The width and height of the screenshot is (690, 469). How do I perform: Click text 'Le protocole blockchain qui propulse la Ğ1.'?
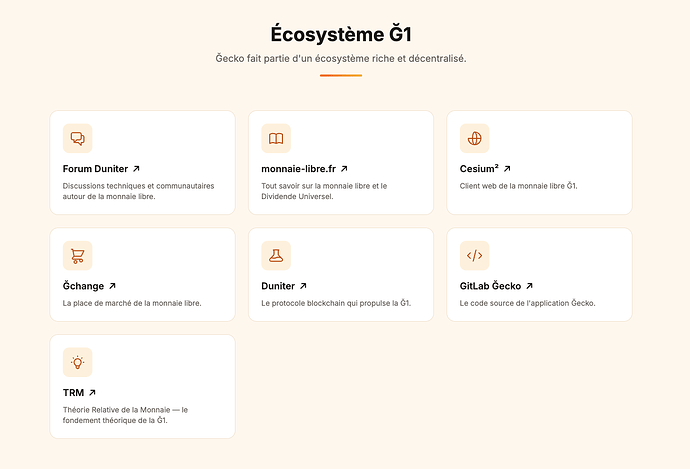click(x=336, y=303)
